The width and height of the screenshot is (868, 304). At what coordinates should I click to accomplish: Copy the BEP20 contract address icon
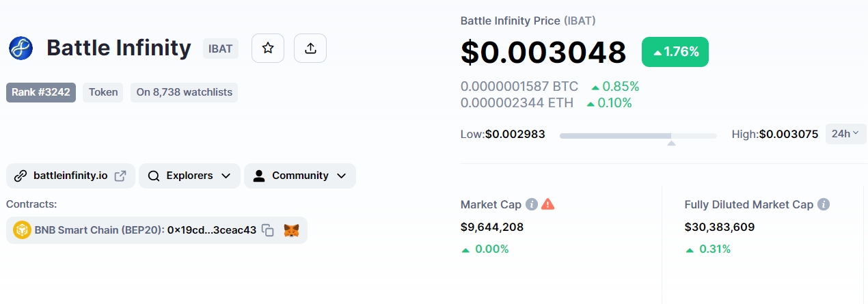click(268, 230)
